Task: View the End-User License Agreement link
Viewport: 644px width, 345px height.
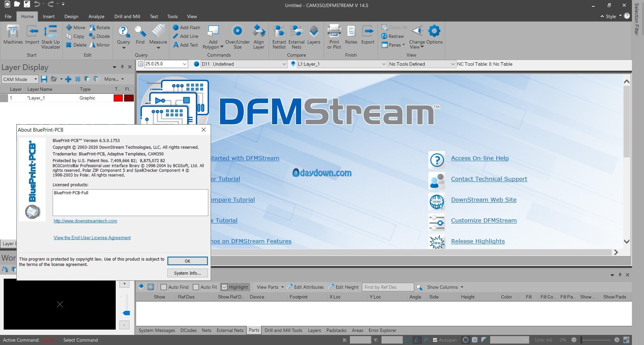Action: pyautogui.click(x=92, y=238)
